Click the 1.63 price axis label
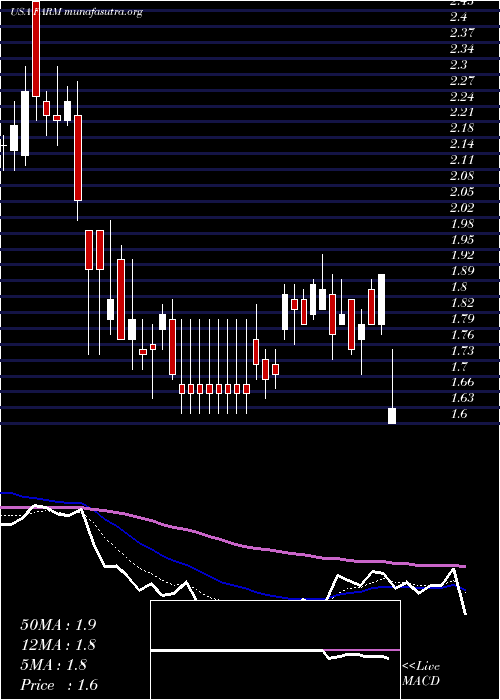Screen dimensions: 500x700 462,398
